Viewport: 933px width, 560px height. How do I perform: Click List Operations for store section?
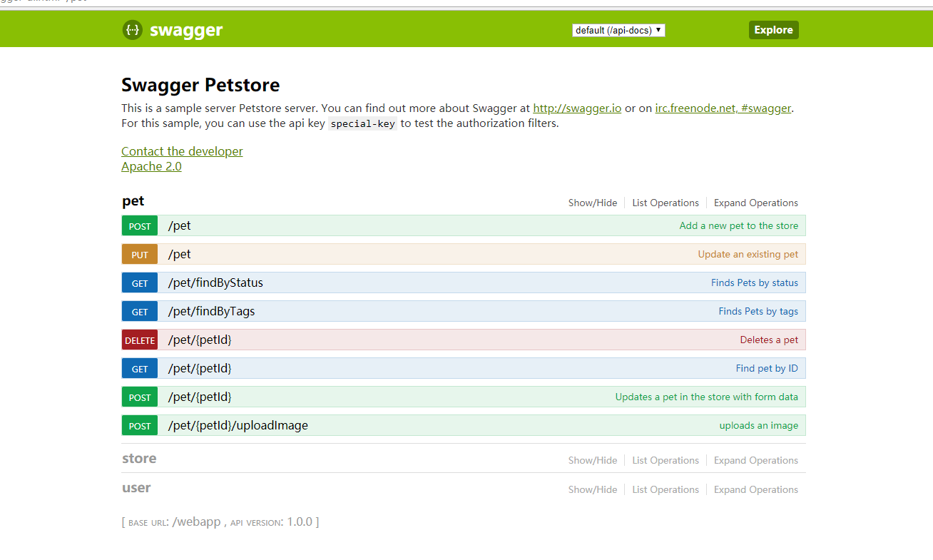[x=666, y=460]
